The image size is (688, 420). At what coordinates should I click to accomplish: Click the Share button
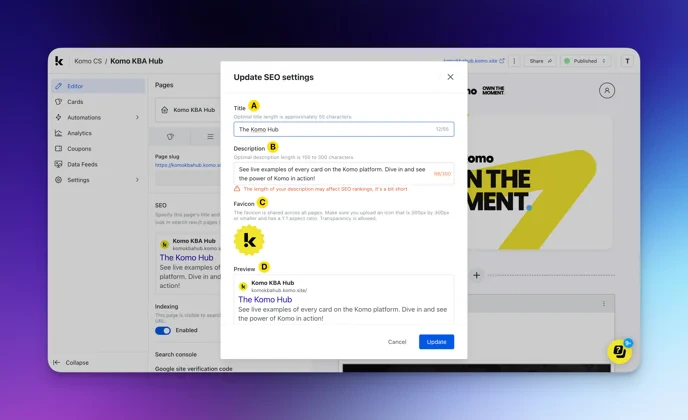[x=540, y=61]
